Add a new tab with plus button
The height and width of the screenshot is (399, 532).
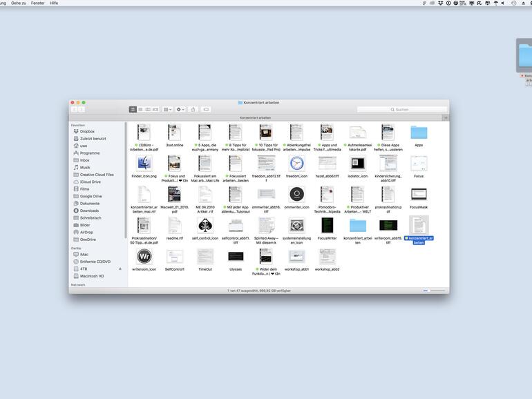tap(445, 117)
